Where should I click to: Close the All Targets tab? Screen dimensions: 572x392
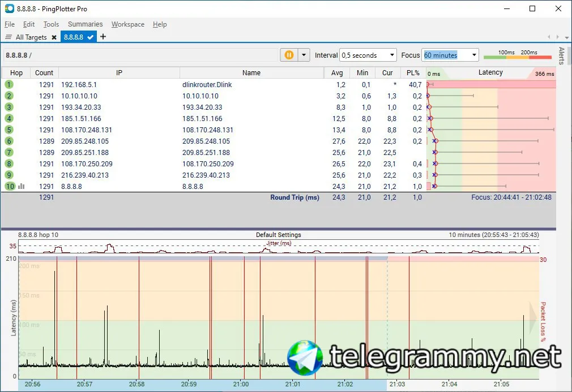tap(54, 37)
